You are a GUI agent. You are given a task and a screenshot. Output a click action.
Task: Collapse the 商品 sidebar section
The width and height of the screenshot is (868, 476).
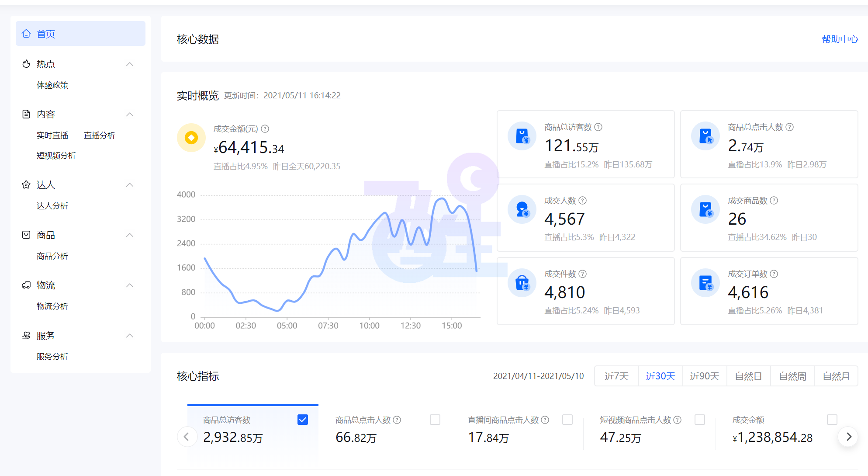pyautogui.click(x=130, y=235)
